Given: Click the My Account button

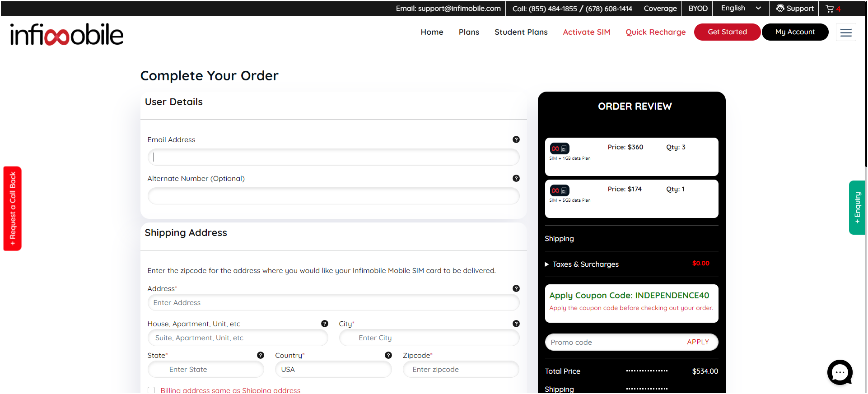Looking at the screenshot, I should [x=795, y=32].
